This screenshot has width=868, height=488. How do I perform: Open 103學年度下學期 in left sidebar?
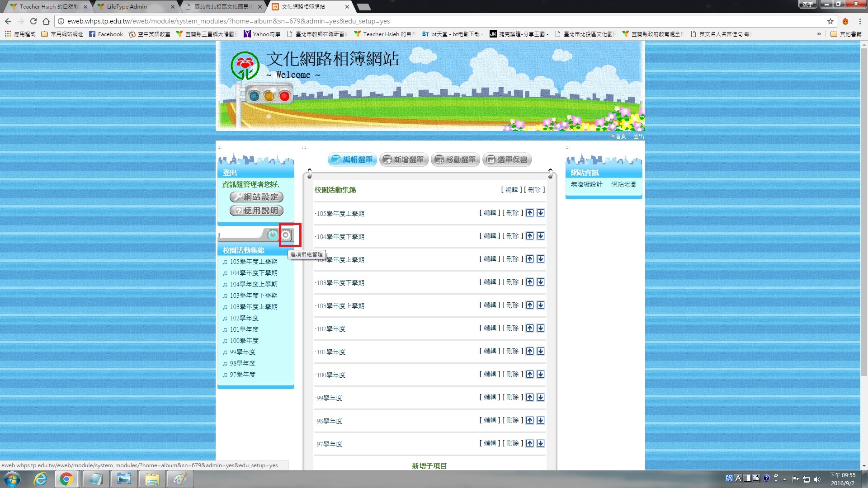253,296
